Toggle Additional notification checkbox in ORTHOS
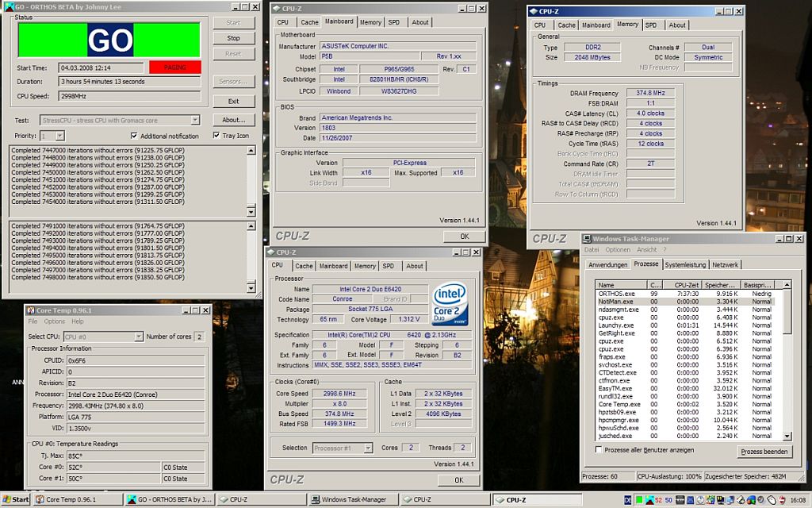This screenshot has width=812, height=508. 134,136
